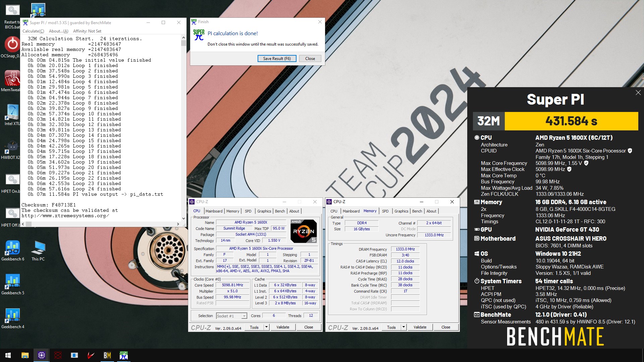Open the Windows Start menu
The image size is (644, 362).
[x=8, y=355]
